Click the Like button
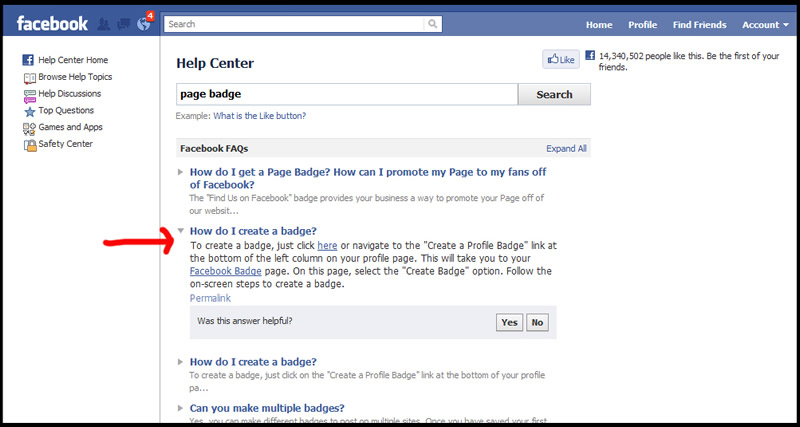The height and width of the screenshot is (427, 800). (561, 60)
